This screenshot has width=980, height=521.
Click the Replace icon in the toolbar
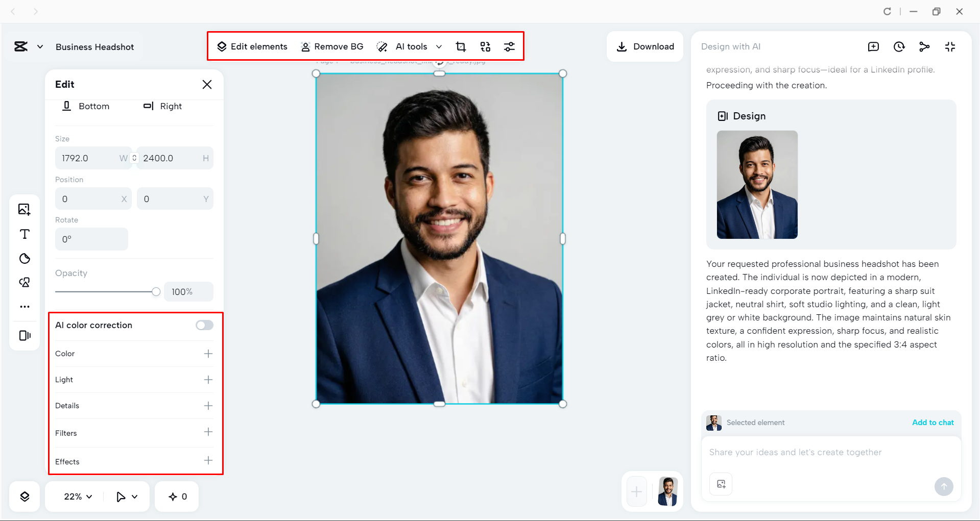[x=485, y=46]
